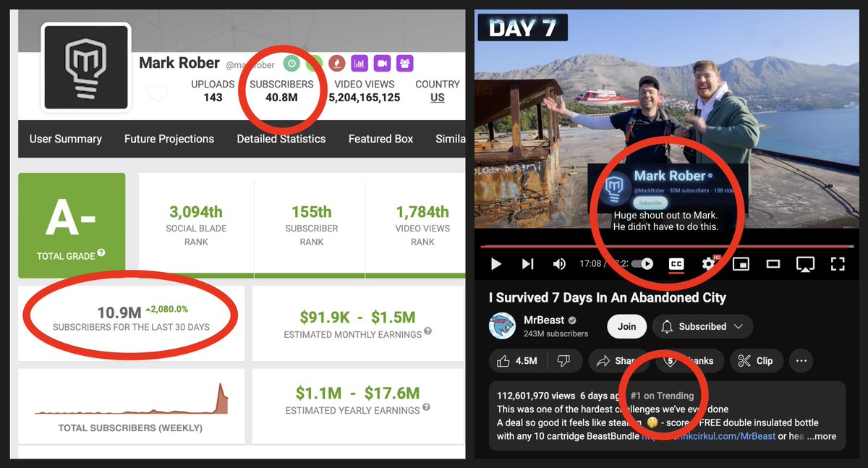Toggle the autoplay switch in the player
The width and height of the screenshot is (868, 468).
coord(643,264)
